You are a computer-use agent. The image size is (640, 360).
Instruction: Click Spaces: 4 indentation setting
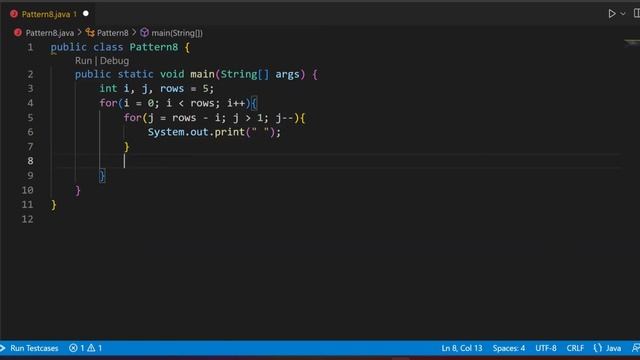point(509,348)
